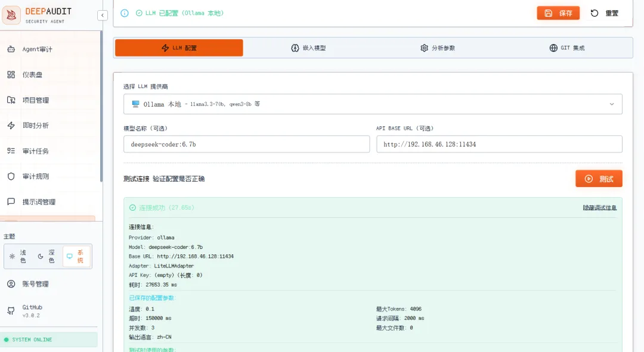Click the Base URL value in debug info
This screenshot has height=352, width=644.
[195, 257]
